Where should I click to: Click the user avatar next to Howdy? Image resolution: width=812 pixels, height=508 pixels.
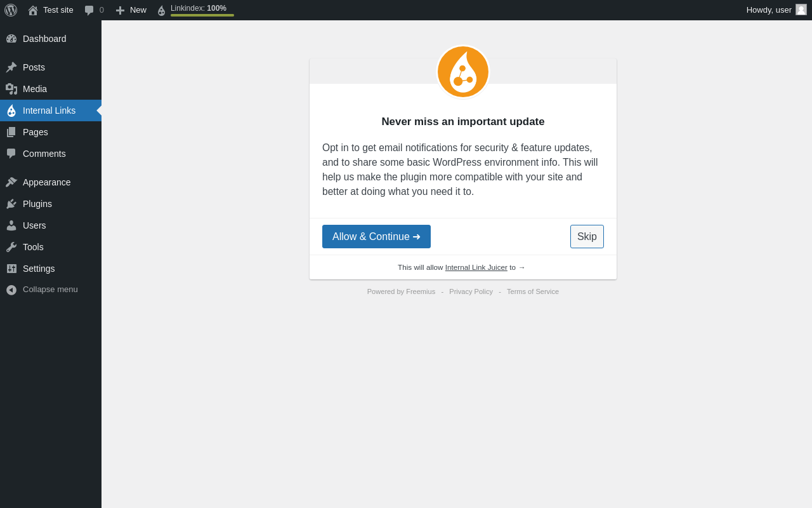pyautogui.click(x=801, y=10)
